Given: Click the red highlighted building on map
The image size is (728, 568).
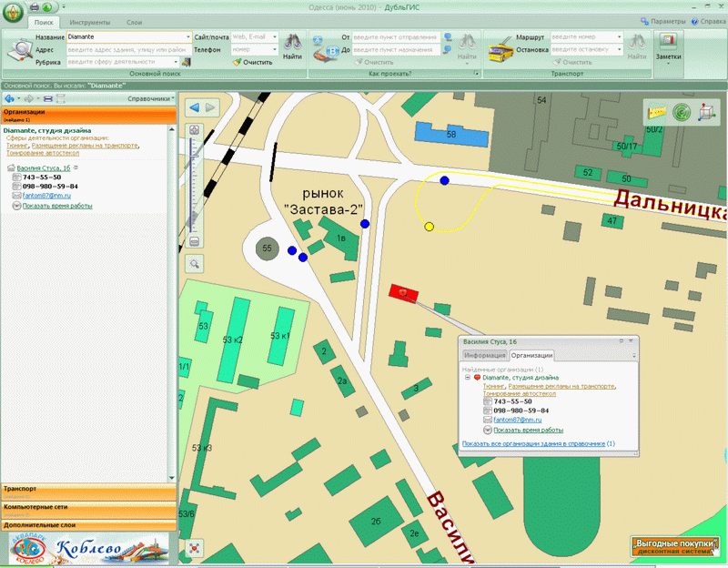Looking at the screenshot, I should (403, 293).
